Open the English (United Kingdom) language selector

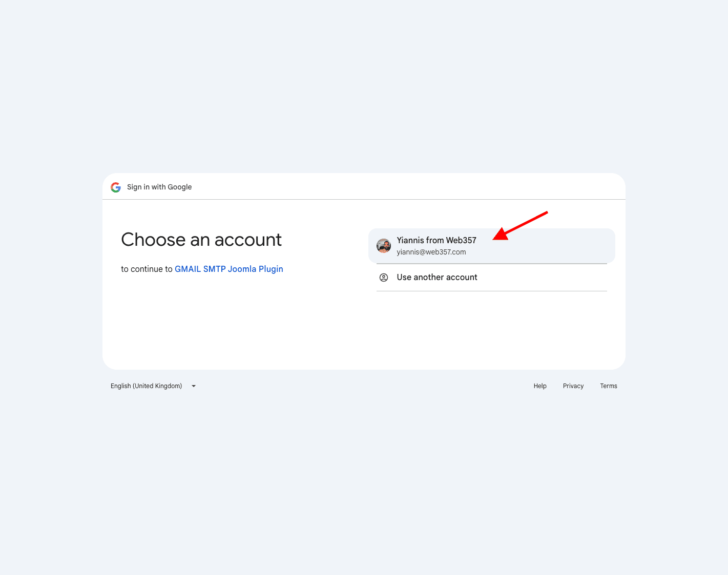click(147, 386)
